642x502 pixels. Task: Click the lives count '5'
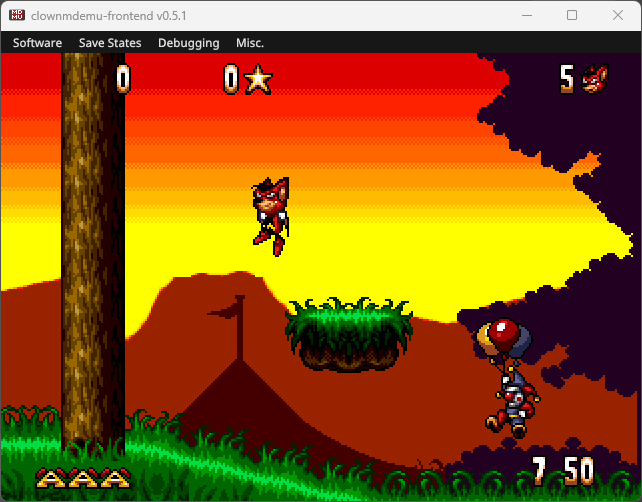pyautogui.click(x=567, y=79)
